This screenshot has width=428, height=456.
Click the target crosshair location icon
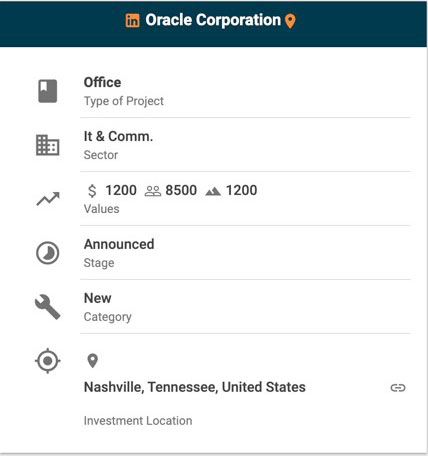click(x=48, y=361)
